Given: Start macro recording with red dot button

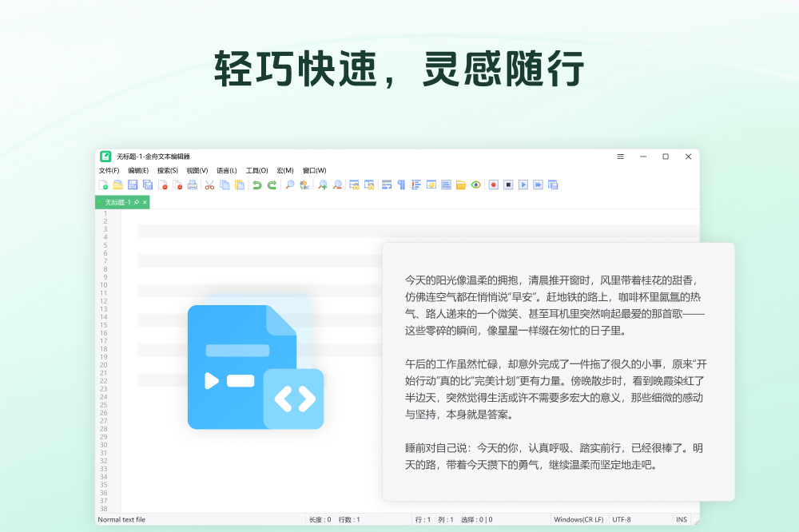Looking at the screenshot, I should [x=494, y=185].
